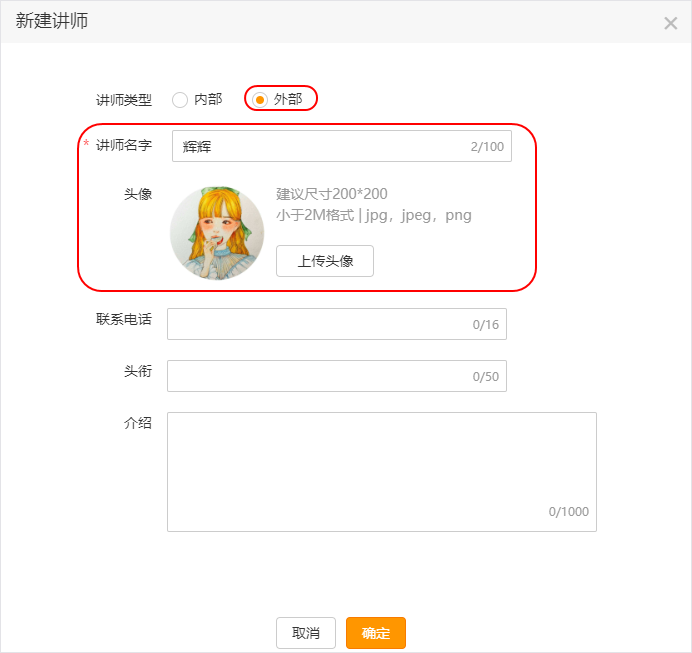Click the 取消 button
The width and height of the screenshot is (692, 653).
pyautogui.click(x=306, y=633)
